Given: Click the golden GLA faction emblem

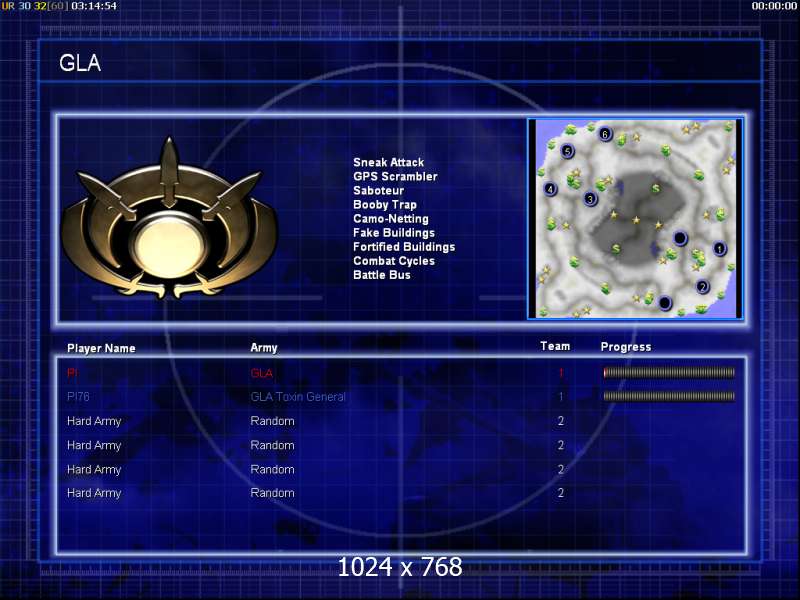Looking at the screenshot, I should [x=169, y=218].
